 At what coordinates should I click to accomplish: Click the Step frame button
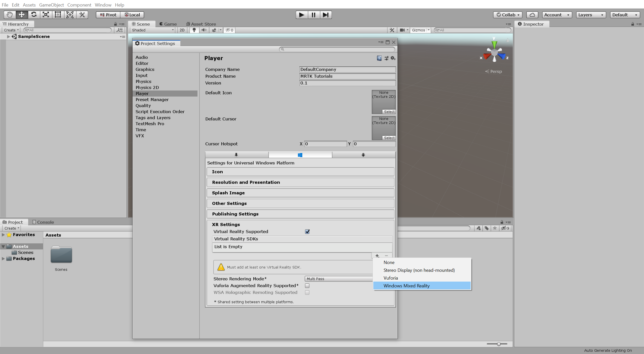click(x=326, y=15)
